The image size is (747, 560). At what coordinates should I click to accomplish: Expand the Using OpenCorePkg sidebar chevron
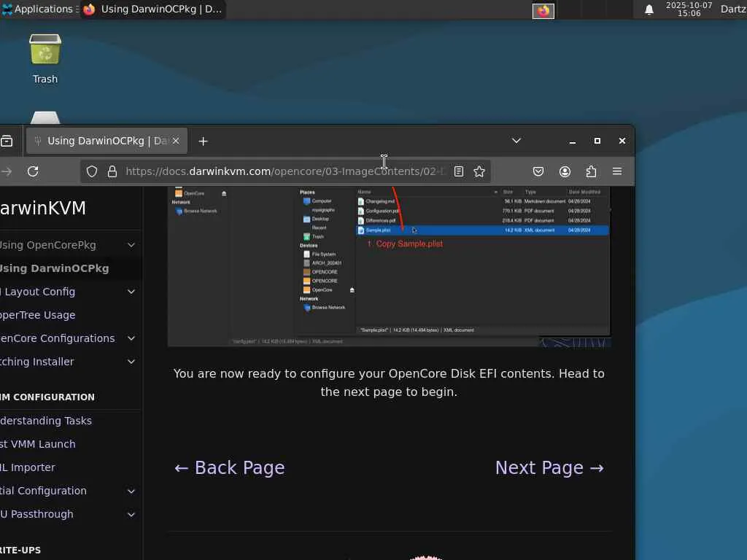(x=131, y=245)
